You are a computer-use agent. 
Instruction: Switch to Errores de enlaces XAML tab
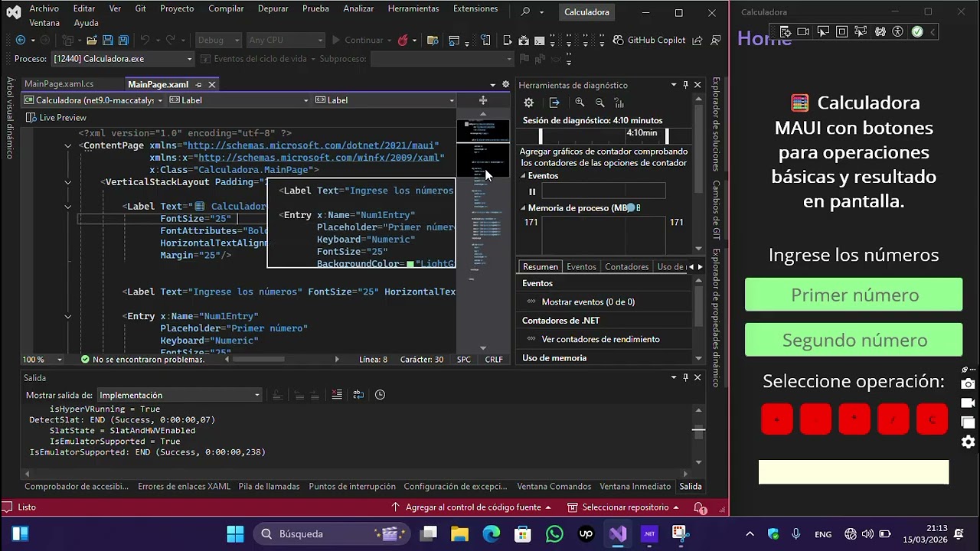pyautogui.click(x=184, y=487)
